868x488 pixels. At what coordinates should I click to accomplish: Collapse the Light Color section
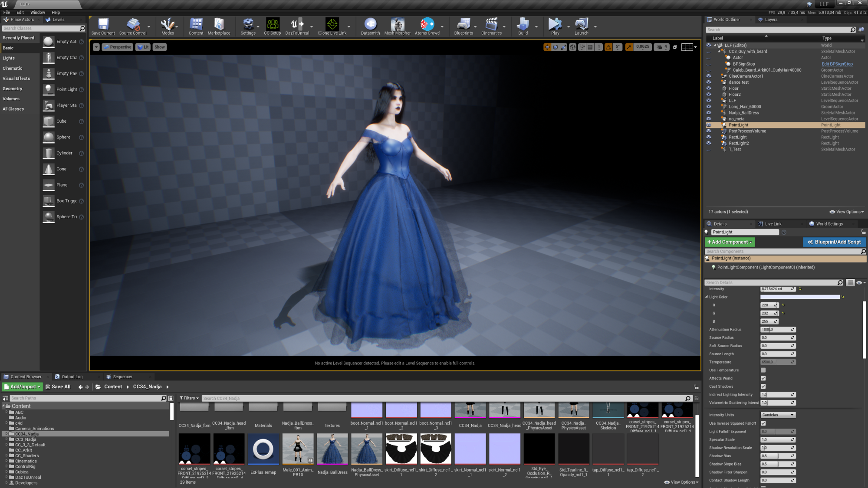707,297
